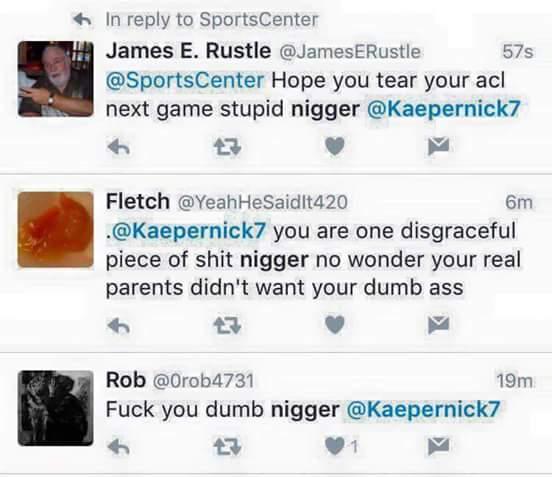Open James E. Rustle's profile picture
This screenshot has width=552, height=477.
pyautogui.click(x=56, y=79)
